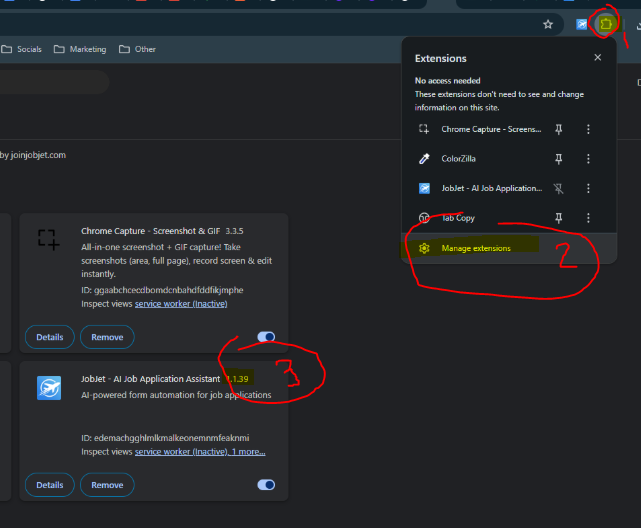Click the JobJet - AI Job Application Assistant title
641x528 pixels.
point(150,379)
